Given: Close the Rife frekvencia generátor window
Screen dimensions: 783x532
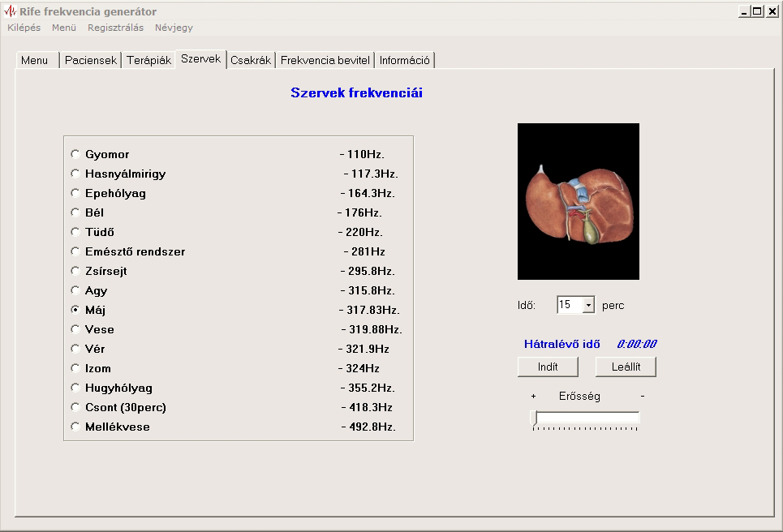Looking at the screenshot, I should [x=772, y=11].
